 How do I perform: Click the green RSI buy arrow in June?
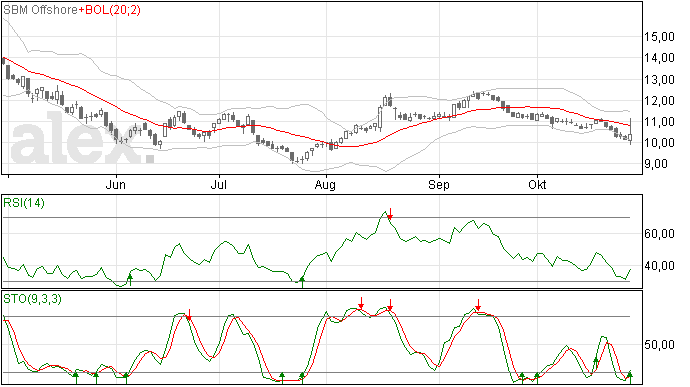(x=130, y=280)
